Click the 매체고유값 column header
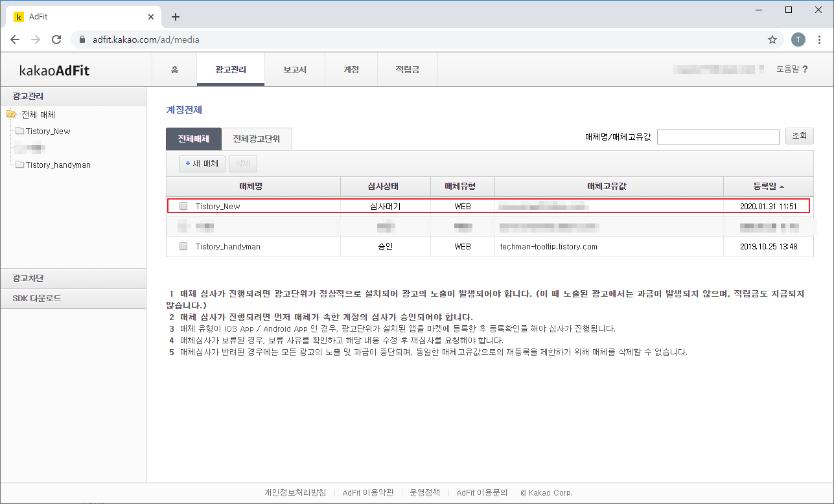The image size is (834, 504). (x=609, y=186)
